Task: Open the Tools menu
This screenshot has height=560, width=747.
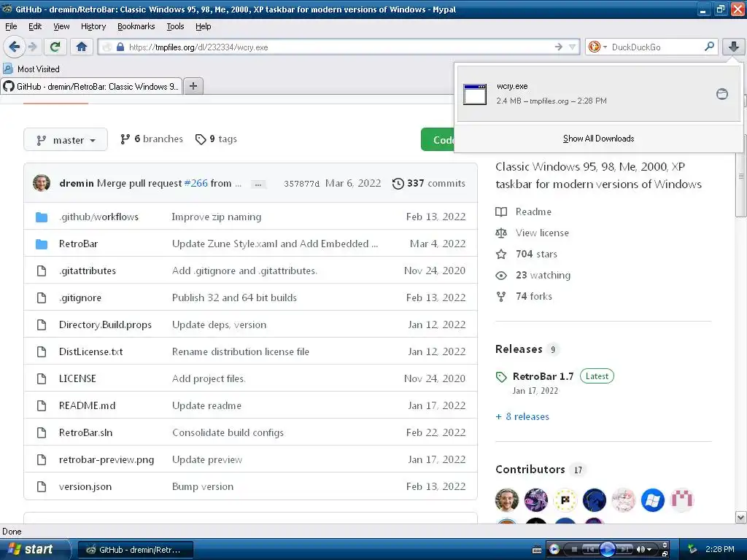Action: (x=175, y=27)
